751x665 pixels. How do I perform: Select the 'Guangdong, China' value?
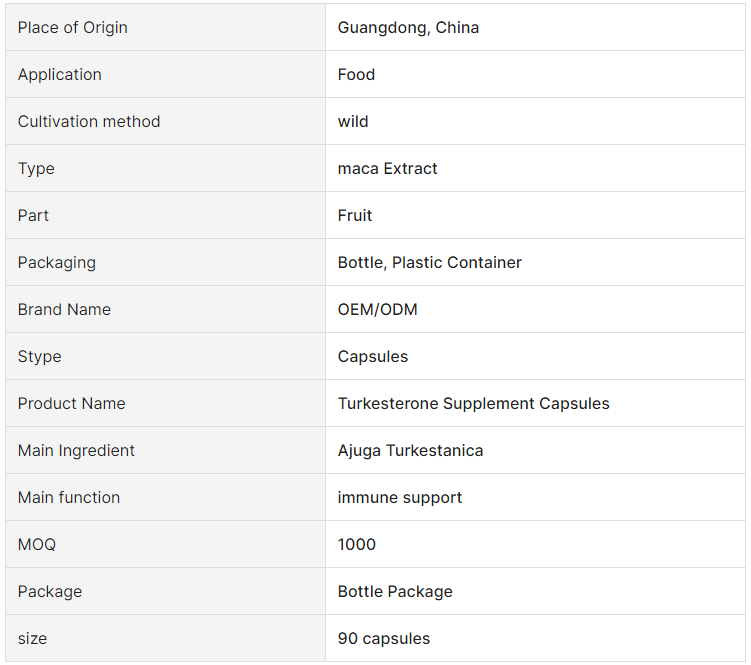coord(408,27)
